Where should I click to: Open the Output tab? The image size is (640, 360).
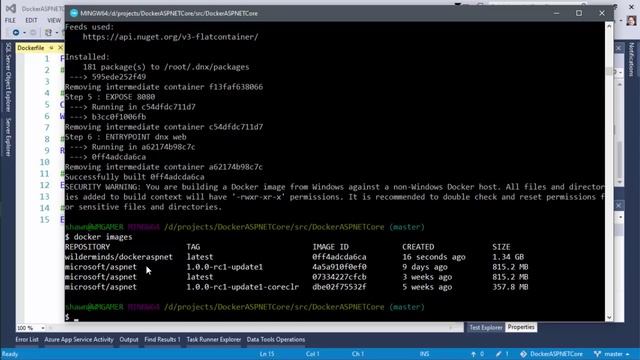(129, 340)
